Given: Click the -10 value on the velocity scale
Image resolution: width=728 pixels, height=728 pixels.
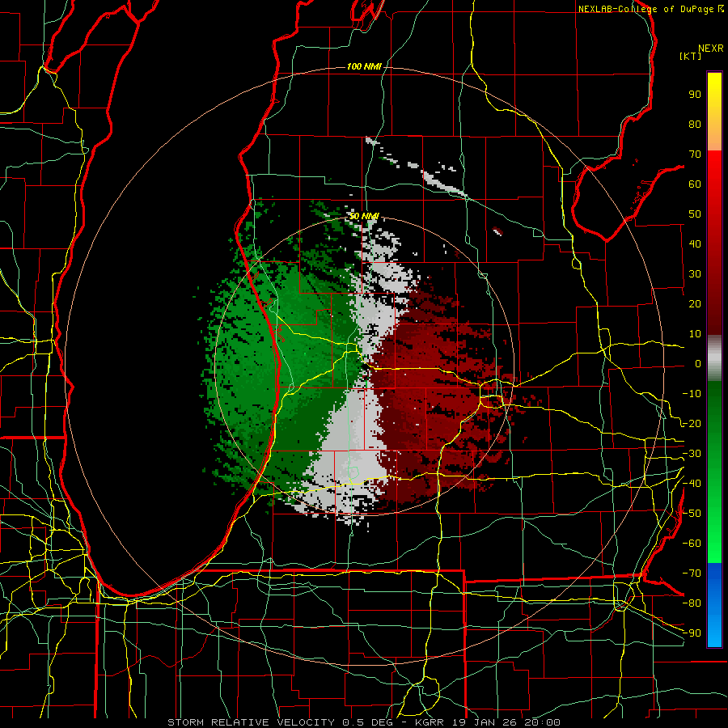Looking at the screenshot, I should click(692, 394).
